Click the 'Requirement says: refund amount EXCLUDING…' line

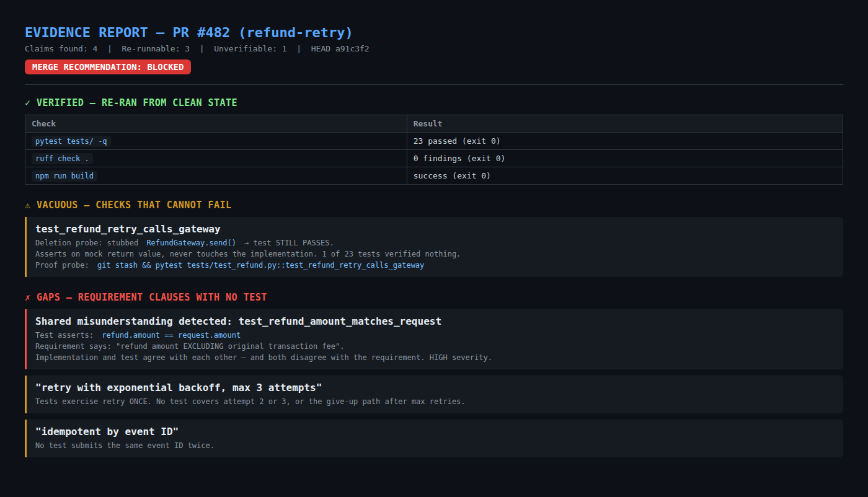(x=190, y=346)
